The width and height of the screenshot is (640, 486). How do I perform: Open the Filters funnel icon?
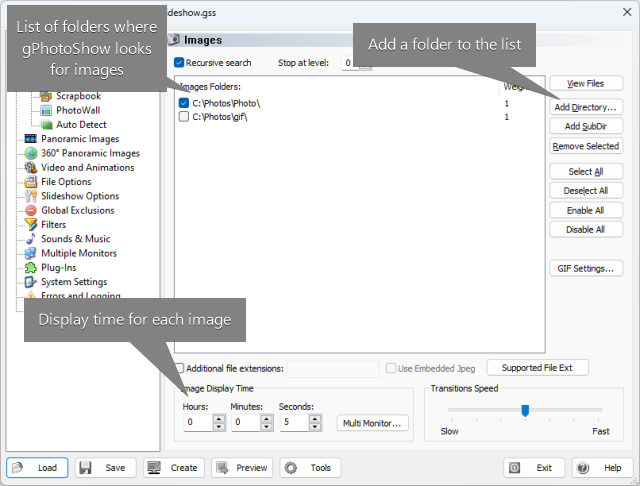[x=31, y=224]
